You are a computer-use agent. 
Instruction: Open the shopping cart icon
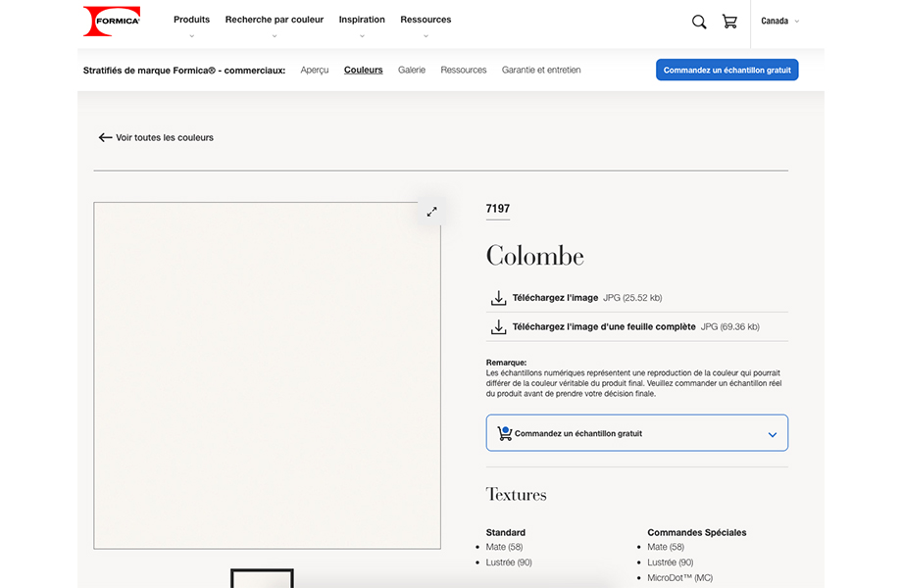pyautogui.click(x=729, y=22)
